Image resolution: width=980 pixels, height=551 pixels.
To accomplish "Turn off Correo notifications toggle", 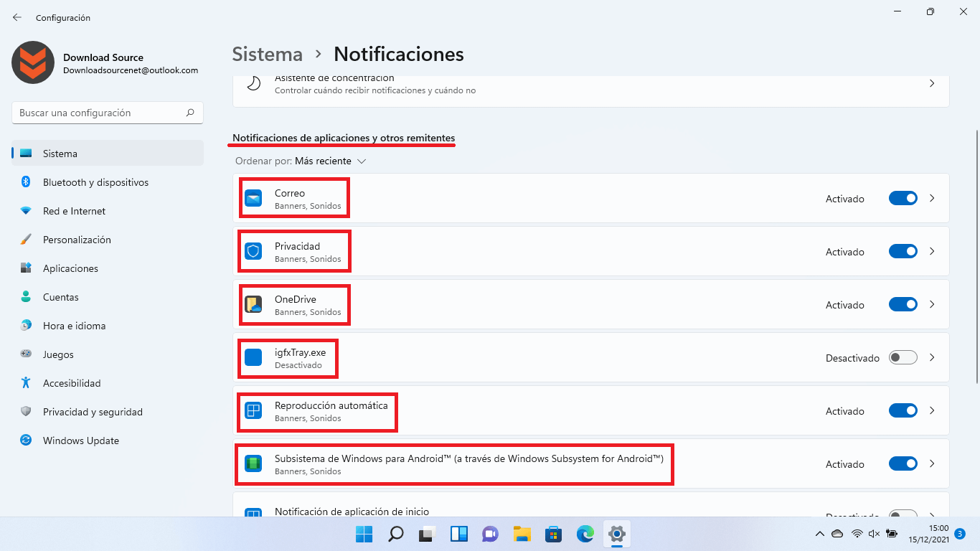I will [x=903, y=199].
